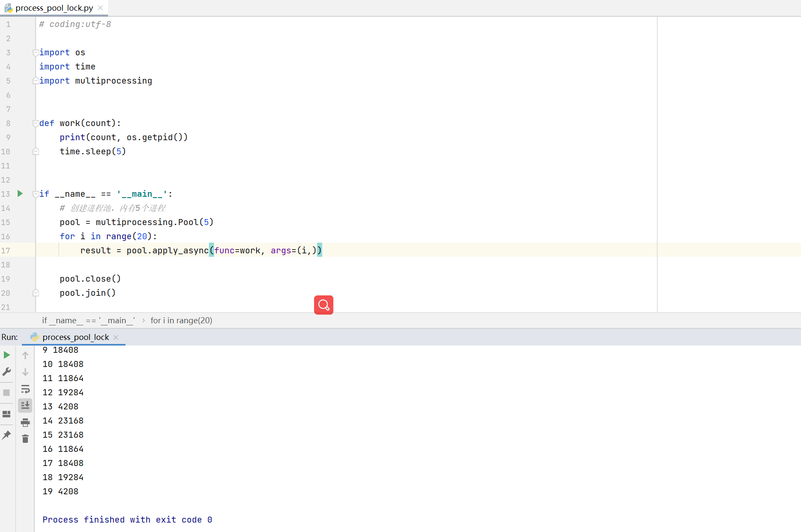Collapse the if __name__ block fold
The width and height of the screenshot is (801, 532).
tap(36, 194)
